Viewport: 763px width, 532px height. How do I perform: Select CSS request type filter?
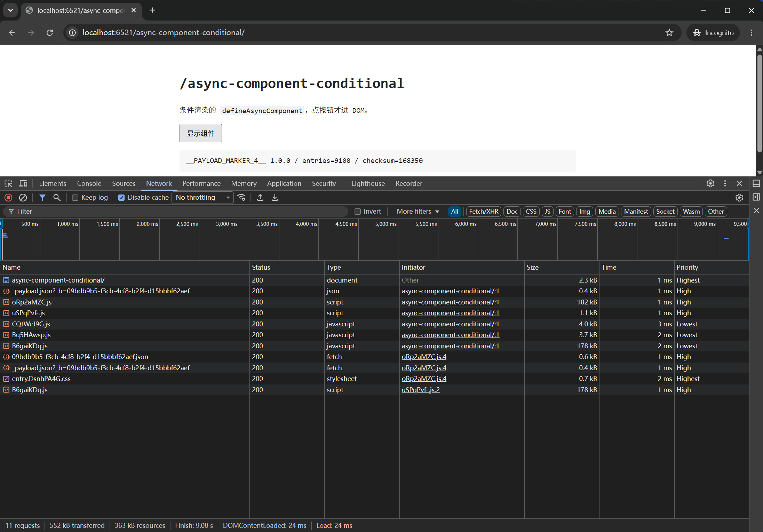531,212
